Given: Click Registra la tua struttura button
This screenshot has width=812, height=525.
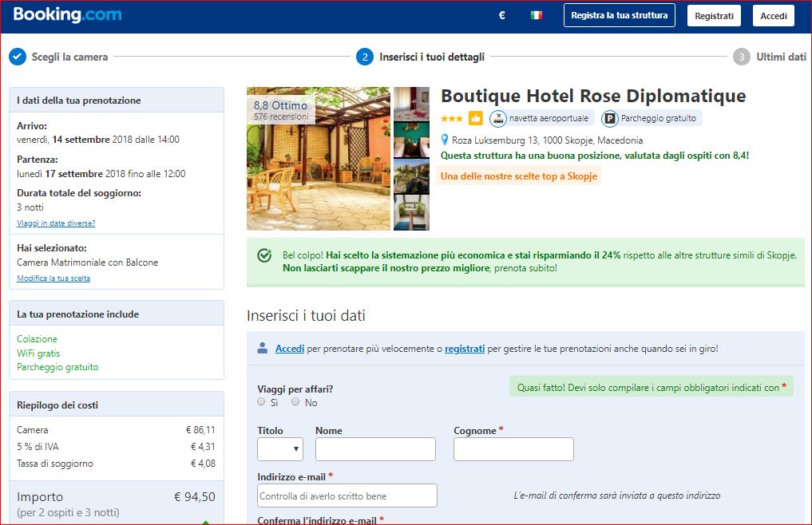Looking at the screenshot, I should [x=620, y=15].
